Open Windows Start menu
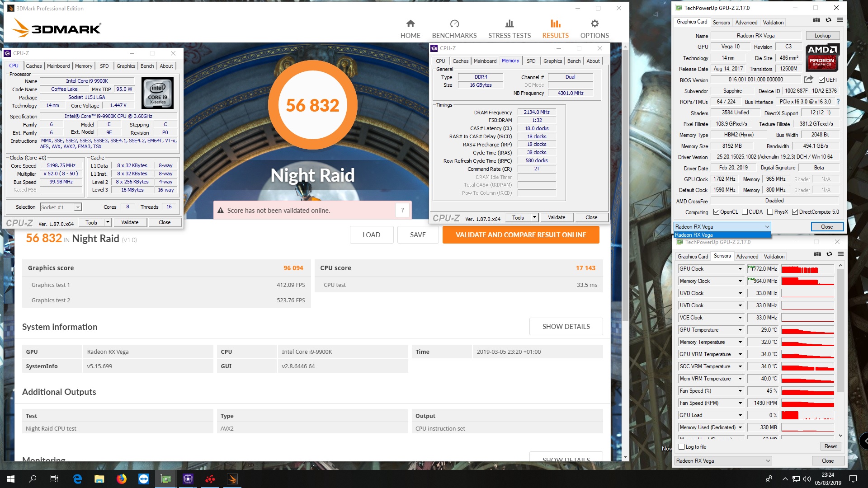Image resolution: width=868 pixels, height=488 pixels. tap(11, 479)
